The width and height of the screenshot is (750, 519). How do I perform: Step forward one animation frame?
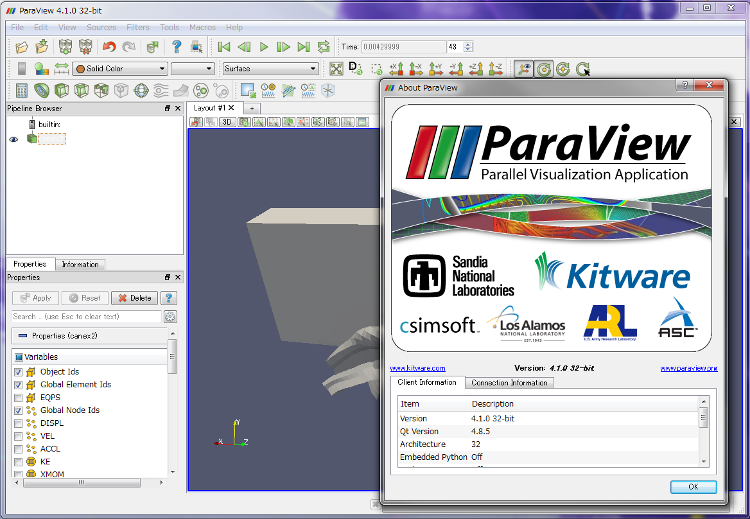tap(283, 47)
